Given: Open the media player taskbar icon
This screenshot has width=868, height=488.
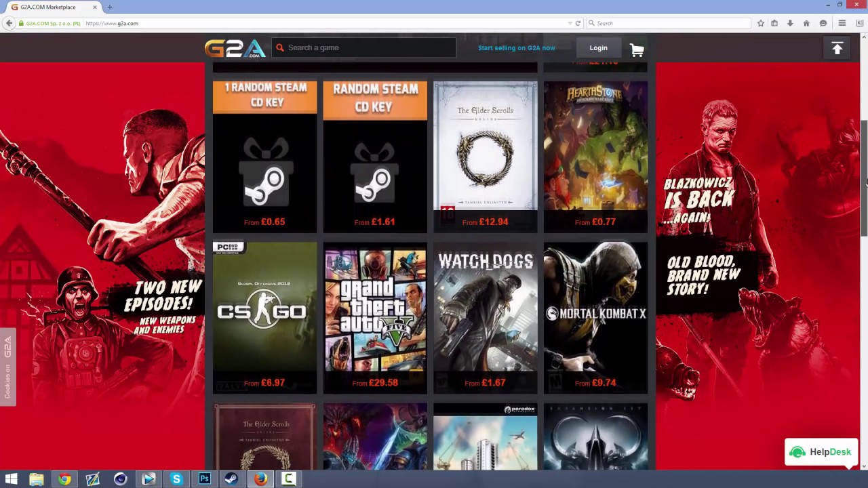Looking at the screenshot, I should [149, 479].
